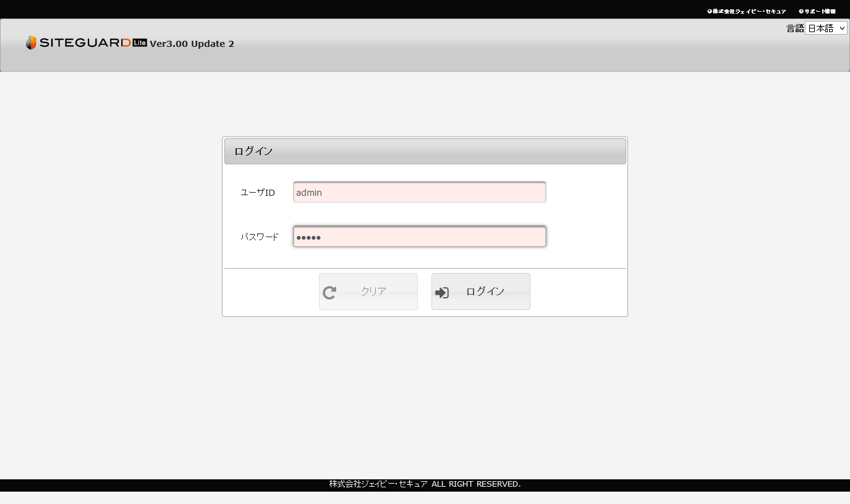Click the SiteGuard Lite shield logo

[31, 43]
